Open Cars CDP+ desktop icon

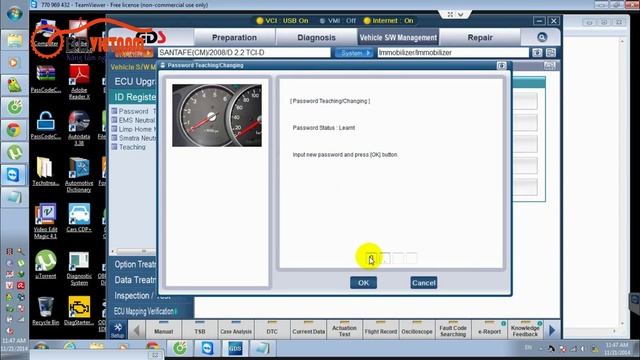click(79, 218)
